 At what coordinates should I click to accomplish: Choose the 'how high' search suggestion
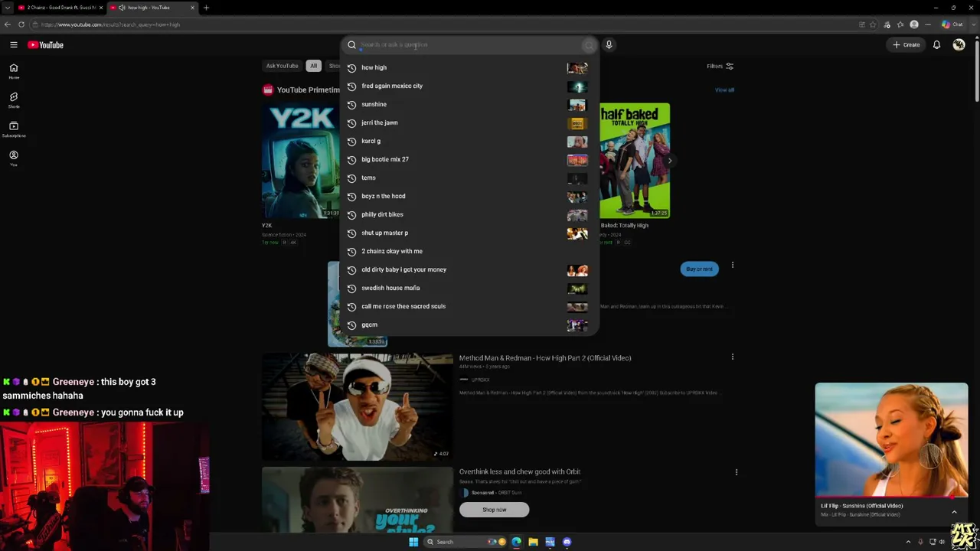469,67
